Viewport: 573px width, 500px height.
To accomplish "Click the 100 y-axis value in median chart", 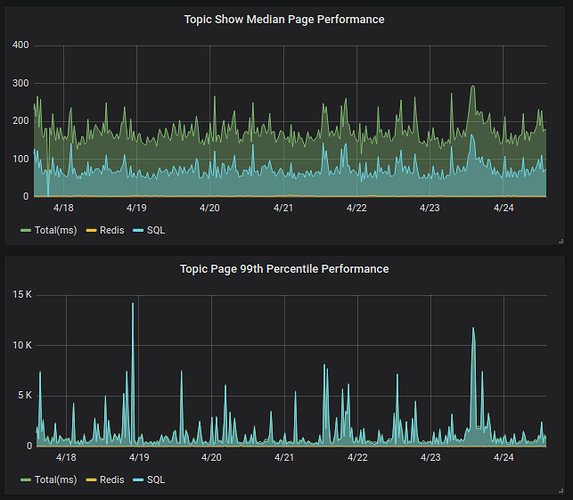I will (x=20, y=159).
